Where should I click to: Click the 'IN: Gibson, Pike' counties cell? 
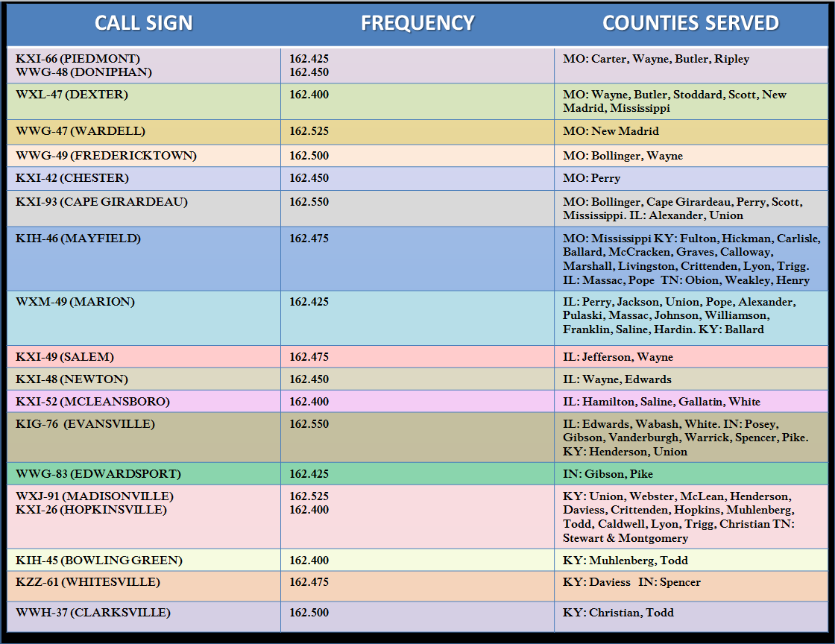[608, 474]
